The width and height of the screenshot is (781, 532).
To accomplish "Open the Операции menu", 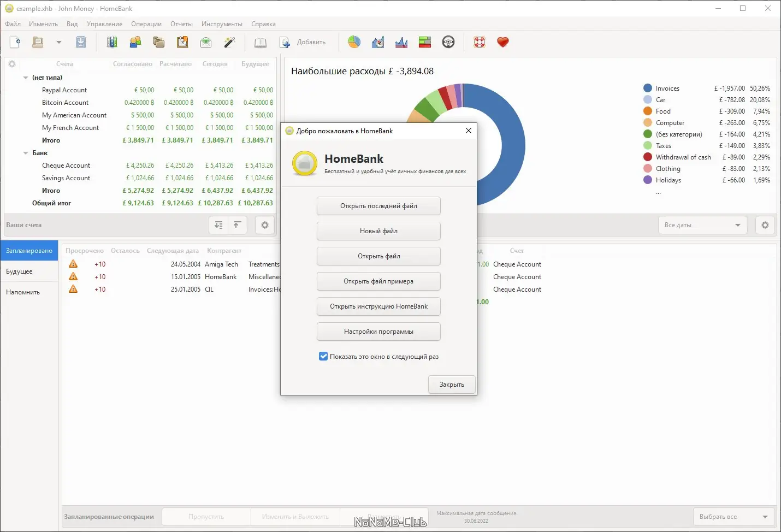I will 146,24.
